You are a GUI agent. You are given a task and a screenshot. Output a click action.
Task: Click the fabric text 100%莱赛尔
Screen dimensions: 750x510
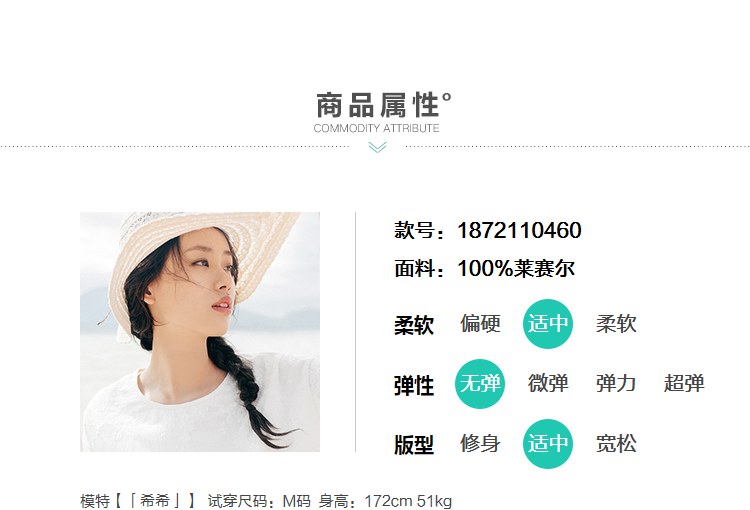tap(516, 268)
